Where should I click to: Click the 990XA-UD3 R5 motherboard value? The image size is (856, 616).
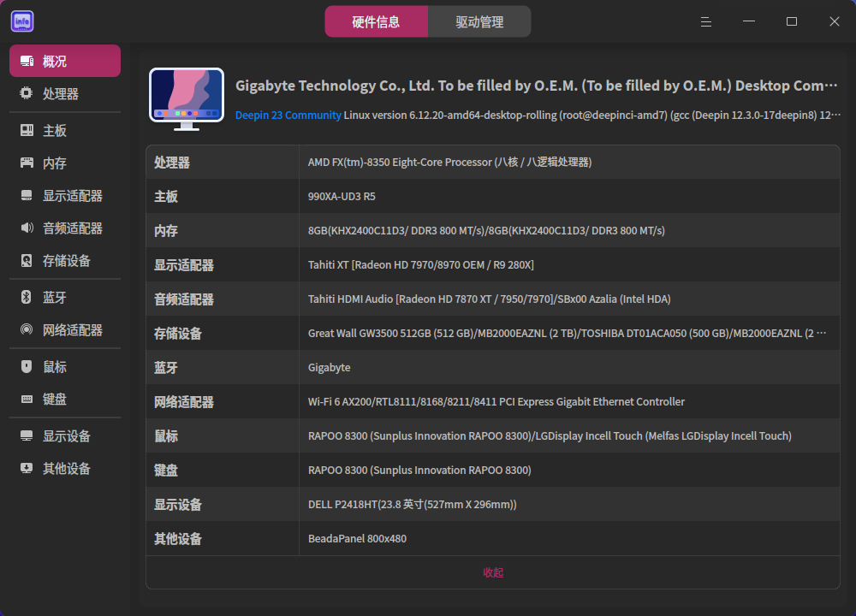[x=342, y=197]
